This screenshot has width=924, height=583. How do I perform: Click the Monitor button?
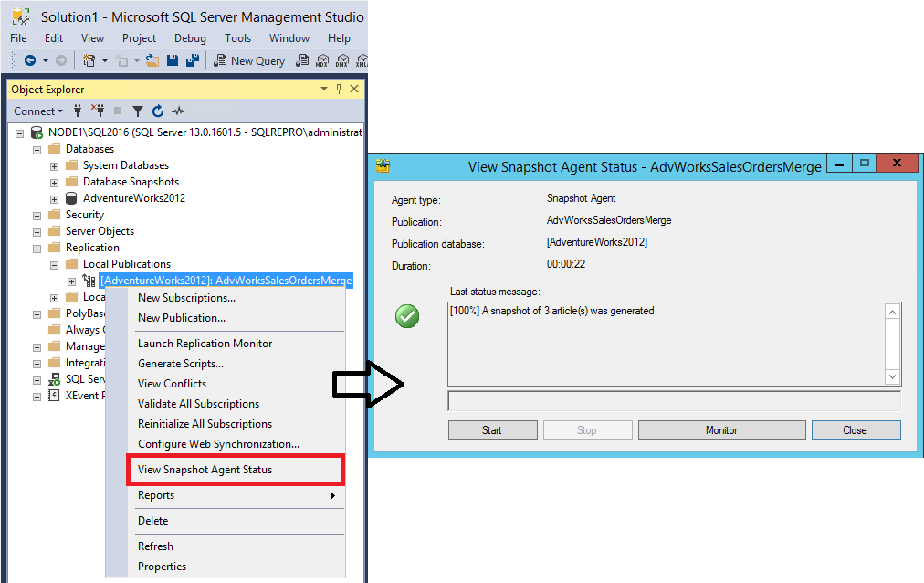point(721,429)
